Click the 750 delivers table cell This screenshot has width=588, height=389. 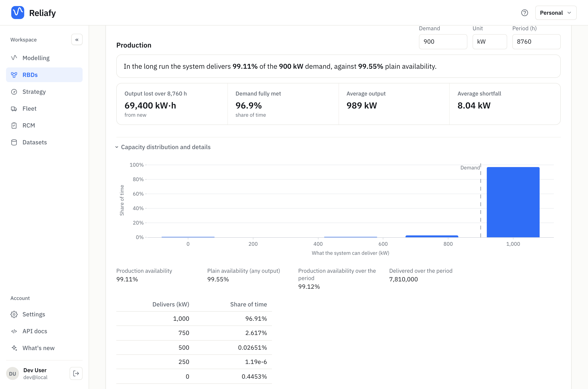[x=184, y=333]
